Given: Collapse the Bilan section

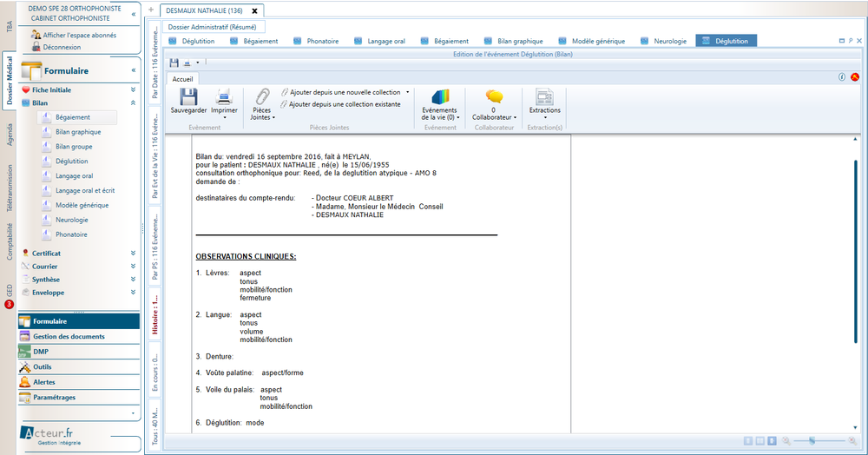Looking at the screenshot, I should tap(133, 102).
